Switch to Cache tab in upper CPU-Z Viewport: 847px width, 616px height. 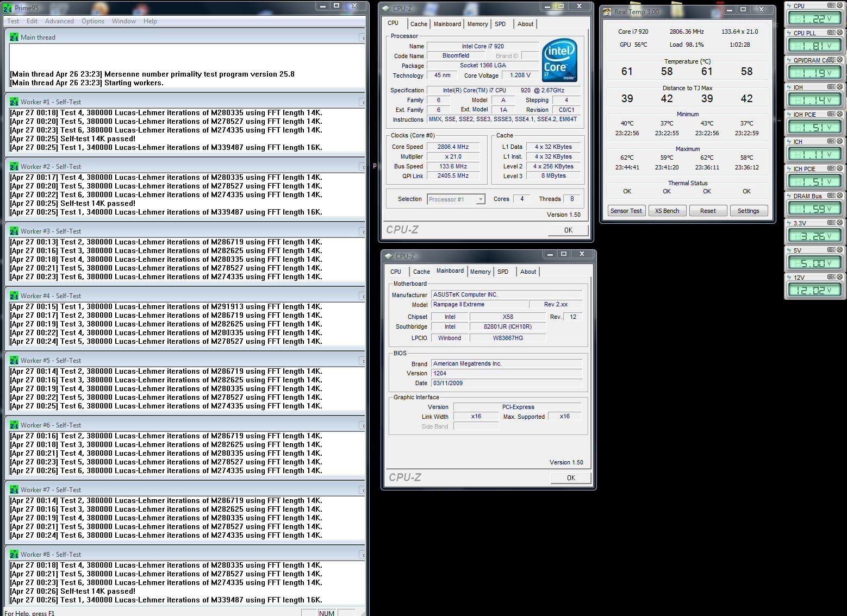point(419,24)
